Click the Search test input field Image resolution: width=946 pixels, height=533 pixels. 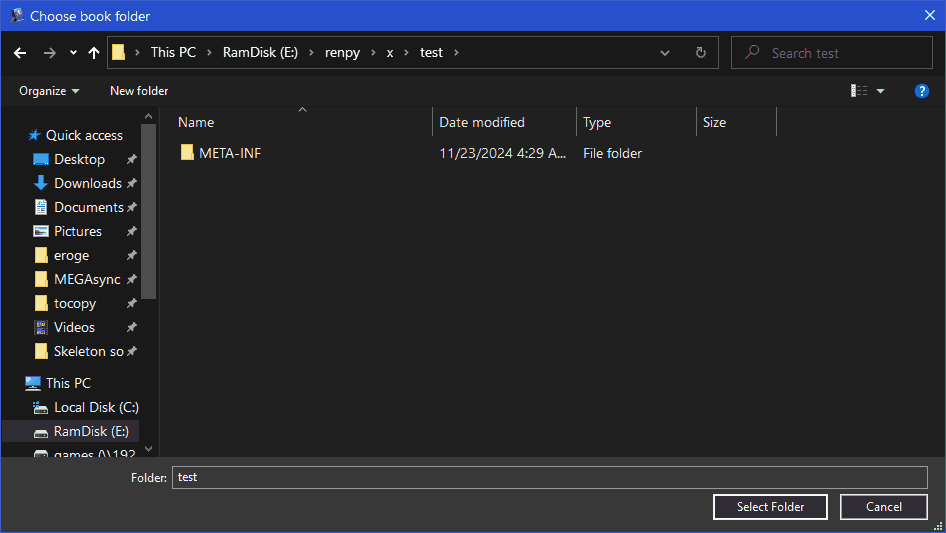(x=831, y=53)
